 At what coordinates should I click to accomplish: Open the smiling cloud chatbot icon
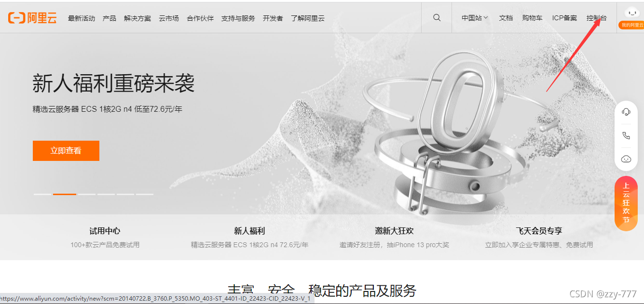tap(626, 158)
